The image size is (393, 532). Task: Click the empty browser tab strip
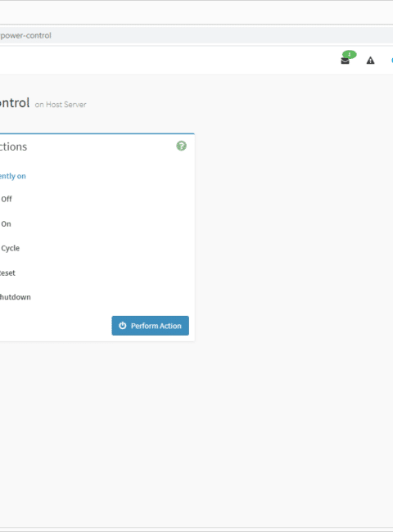pos(196,12)
